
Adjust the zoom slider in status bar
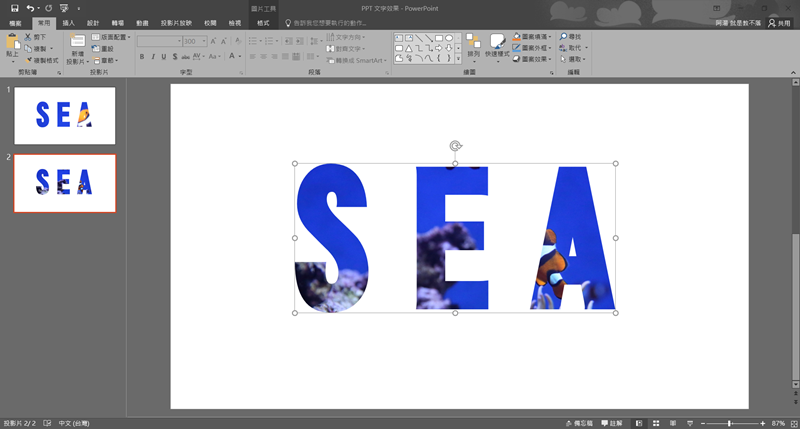tap(729, 423)
